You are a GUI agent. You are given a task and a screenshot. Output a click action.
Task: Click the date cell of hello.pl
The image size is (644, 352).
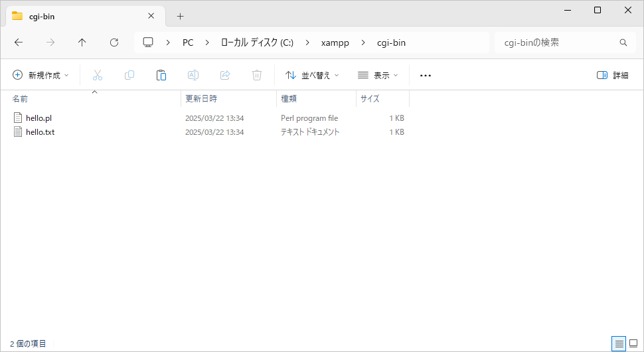(x=214, y=118)
